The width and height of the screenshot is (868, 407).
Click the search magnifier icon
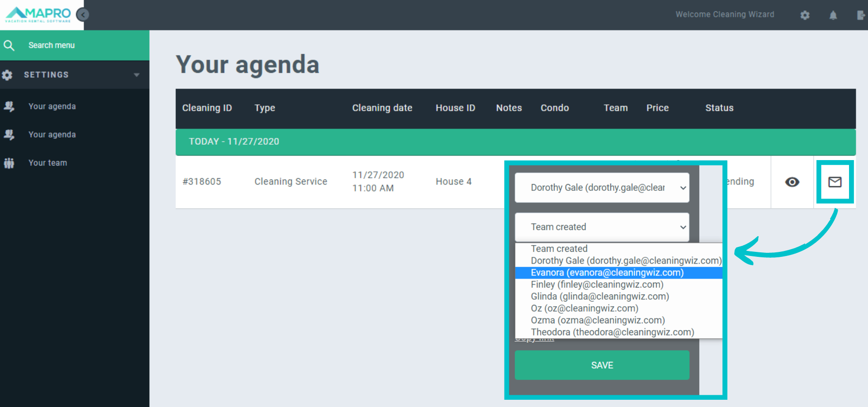click(9, 45)
